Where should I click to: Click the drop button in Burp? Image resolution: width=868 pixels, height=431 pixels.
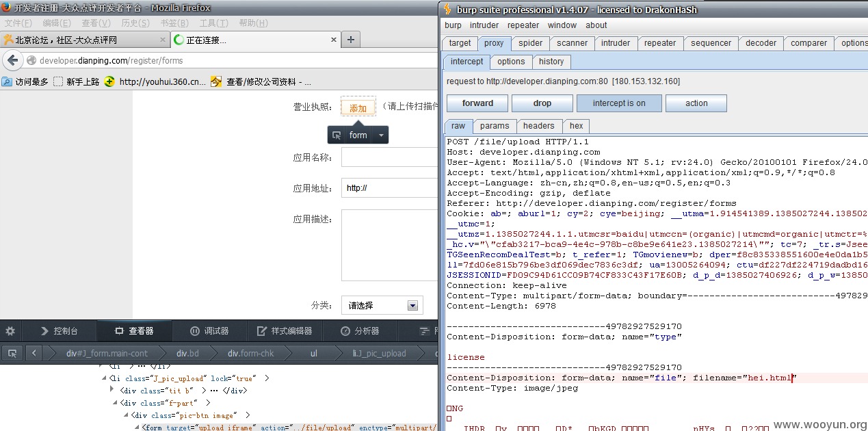542,103
